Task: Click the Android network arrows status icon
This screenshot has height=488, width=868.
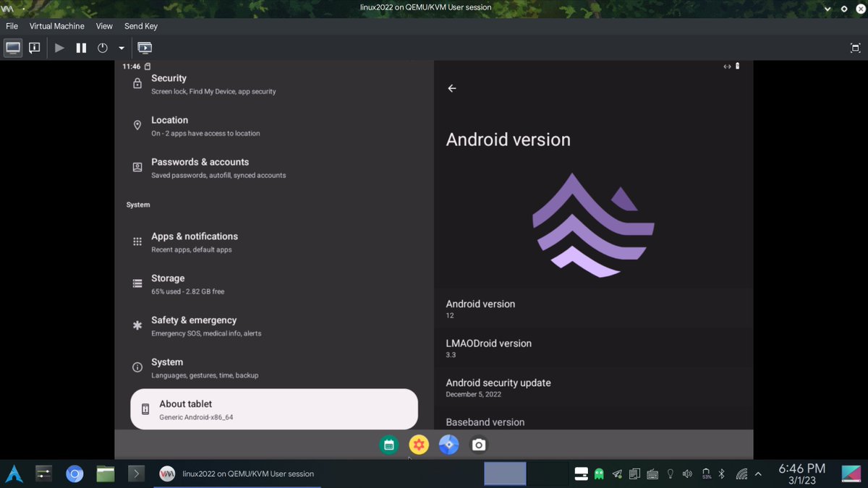Action: 727,67
